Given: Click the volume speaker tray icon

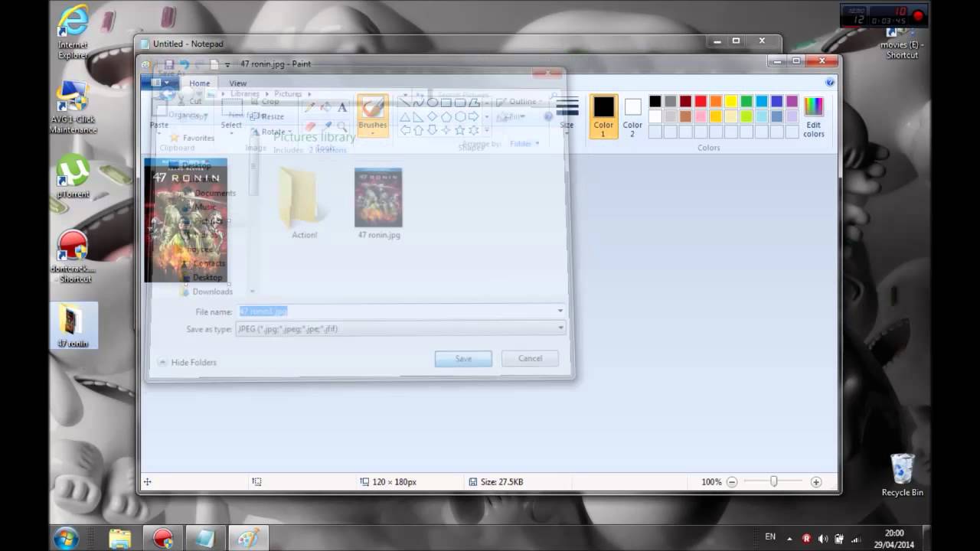Looking at the screenshot, I should [x=822, y=539].
